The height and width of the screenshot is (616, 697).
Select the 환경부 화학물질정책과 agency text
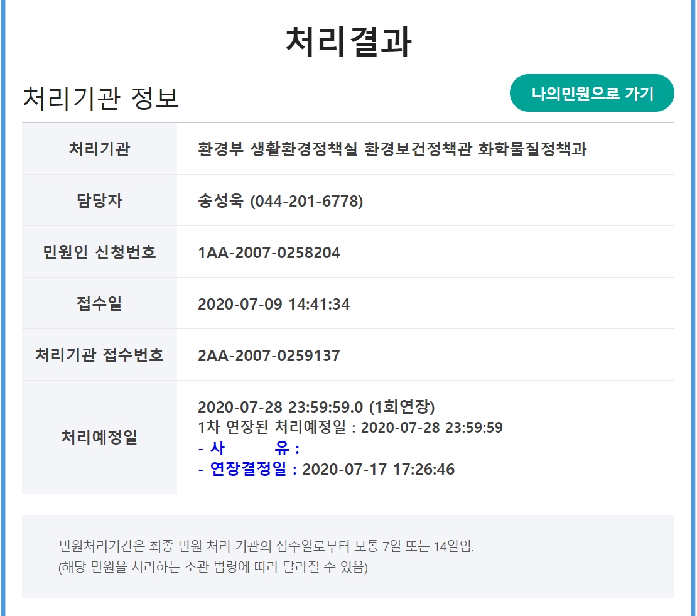coord(392,149)
